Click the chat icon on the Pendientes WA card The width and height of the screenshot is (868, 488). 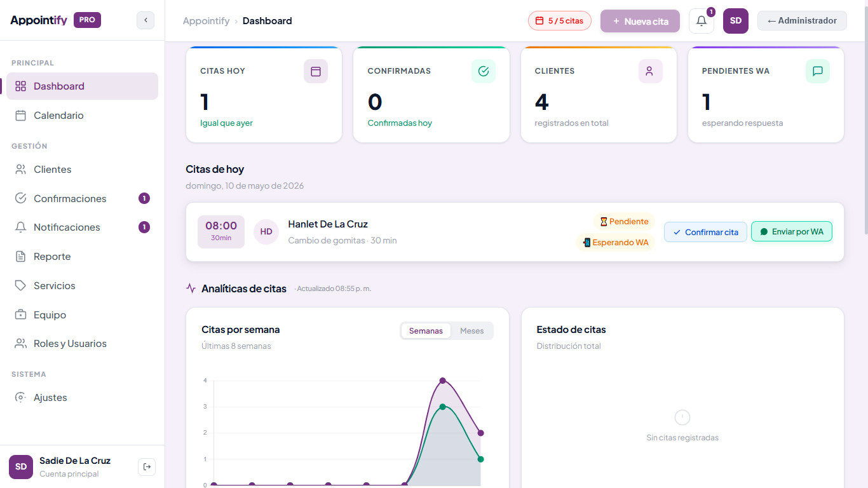coord(818,71)
